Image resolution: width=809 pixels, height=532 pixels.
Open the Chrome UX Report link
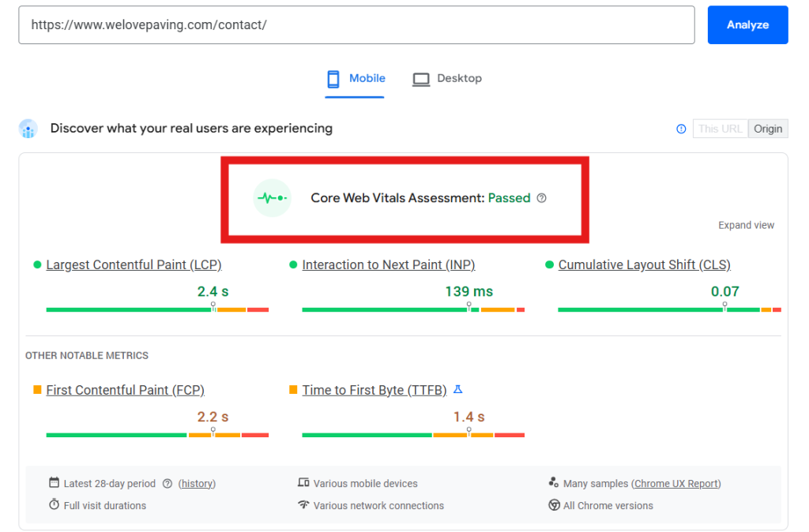click(676, 484)
